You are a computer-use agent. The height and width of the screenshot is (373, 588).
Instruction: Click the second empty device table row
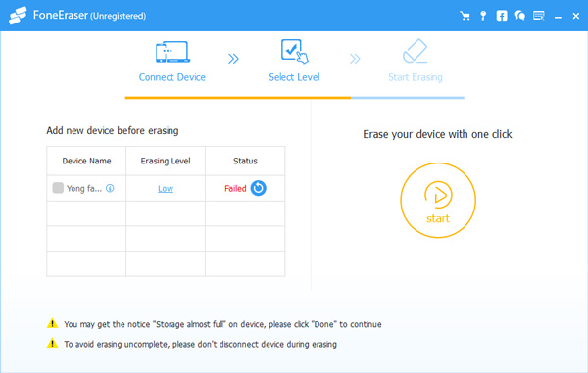tap(166, 239)
